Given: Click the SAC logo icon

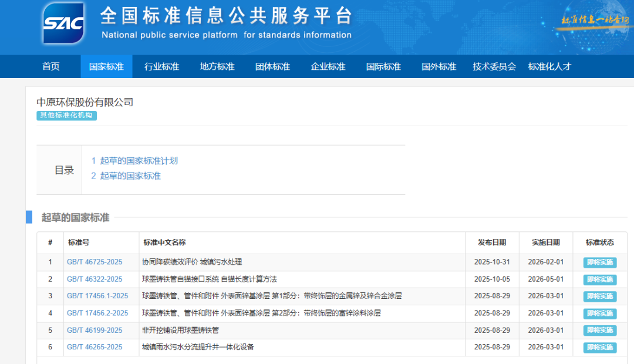Looking at the screenshot, I should point(63,23).
